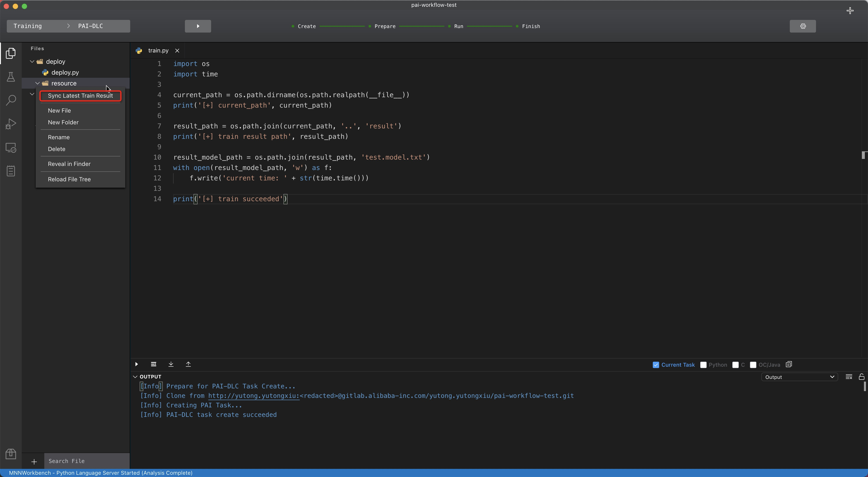Open the flask experiment sidebar icon
The height and width of the screenshot is (477, 868).
pyautogui.click(x=11, y=77)
